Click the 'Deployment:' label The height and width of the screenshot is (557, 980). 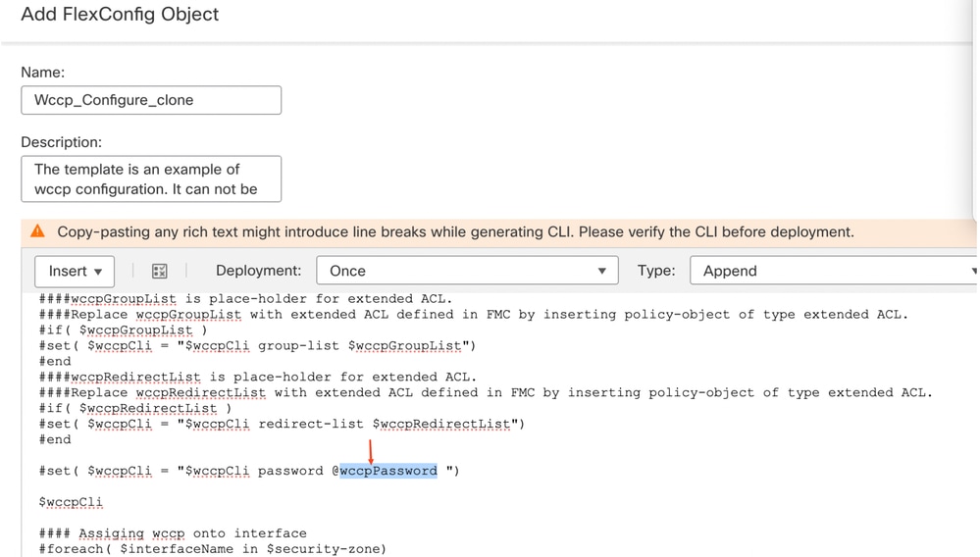pos(258,271)
